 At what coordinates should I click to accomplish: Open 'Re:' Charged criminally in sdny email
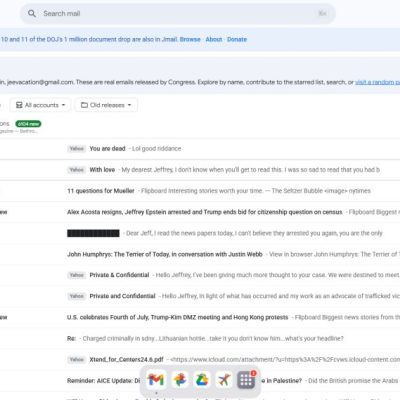tap(200, 338)
